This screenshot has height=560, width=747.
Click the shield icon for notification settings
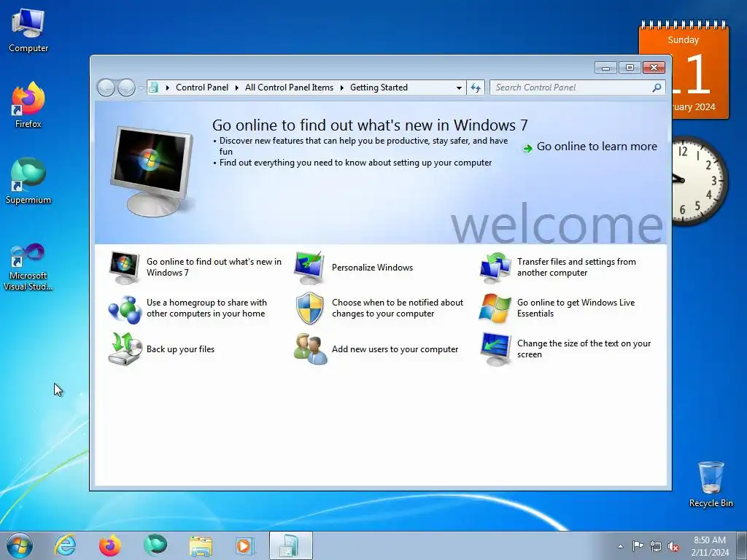(309, 308)
